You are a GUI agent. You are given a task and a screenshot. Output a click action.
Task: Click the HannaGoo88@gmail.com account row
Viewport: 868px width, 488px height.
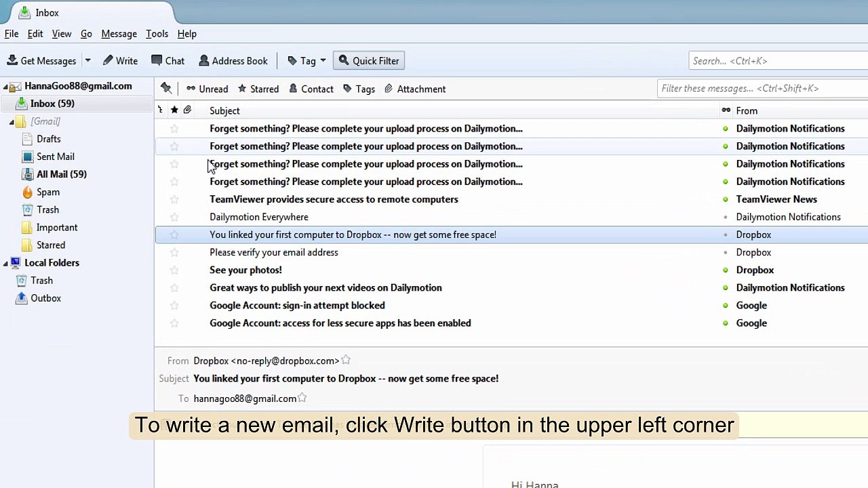click(x=77, y=86)
